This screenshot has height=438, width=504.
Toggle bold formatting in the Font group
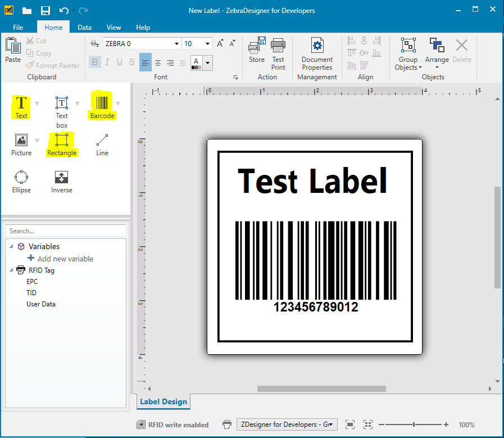point(94,62)
